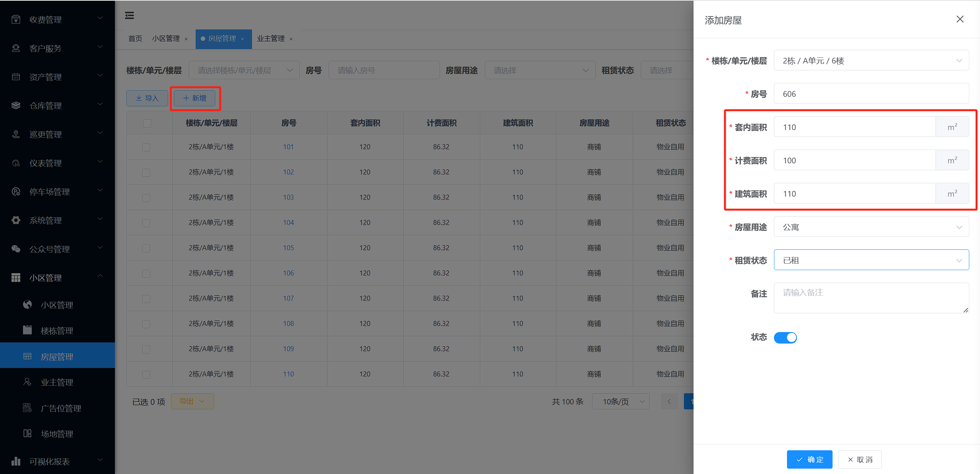Check the row checkbox for room 110
The image size is (980, 474).
tap(146, 375)
